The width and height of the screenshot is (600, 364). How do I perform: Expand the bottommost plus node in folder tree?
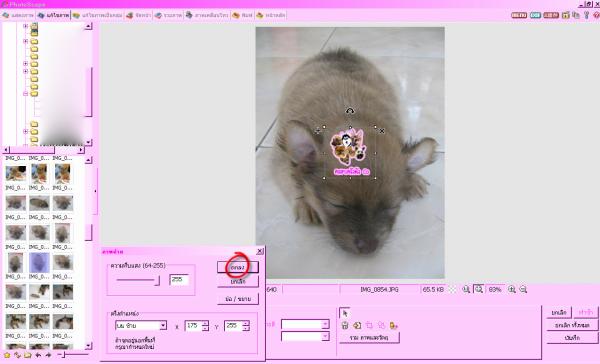(25, 131)
